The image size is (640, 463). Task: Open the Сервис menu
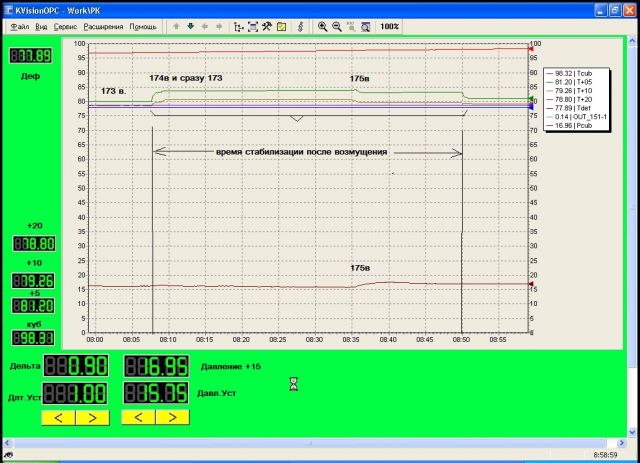[x=67, y=26]
